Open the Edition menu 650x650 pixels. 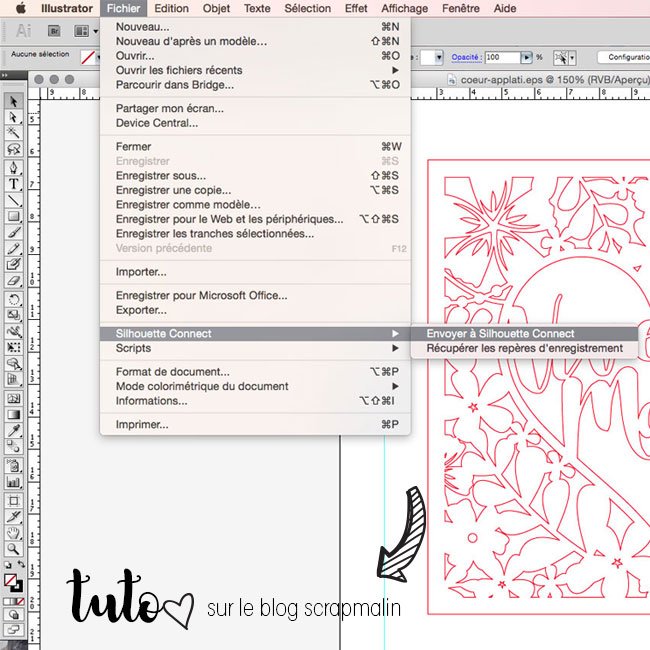[171, 8]
